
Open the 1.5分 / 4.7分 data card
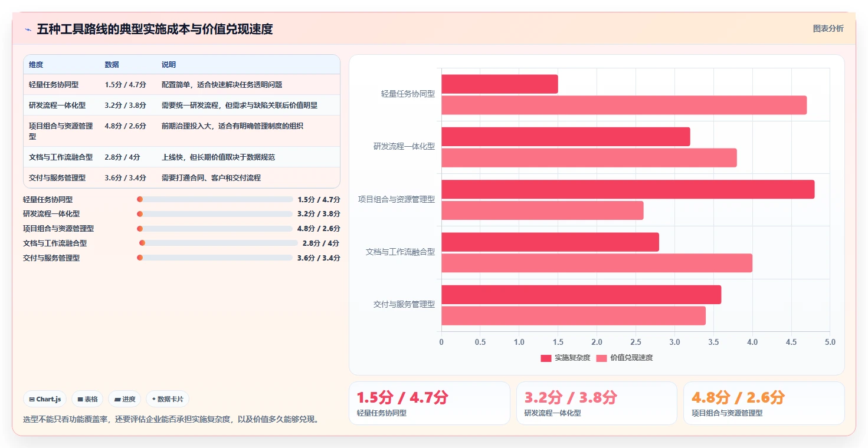pyautogui.click(x=430, y=403)
